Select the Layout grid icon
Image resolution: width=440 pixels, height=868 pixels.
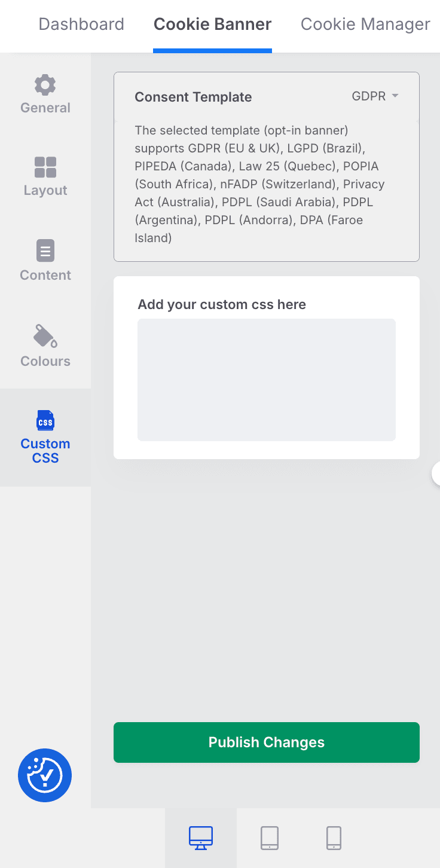point(45,167)
